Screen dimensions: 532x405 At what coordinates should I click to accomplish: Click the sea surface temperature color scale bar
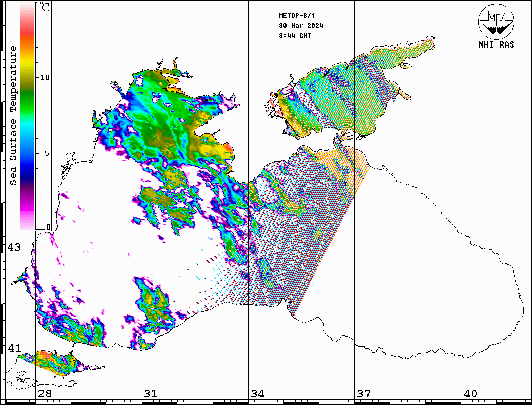(x=27, y=116)
